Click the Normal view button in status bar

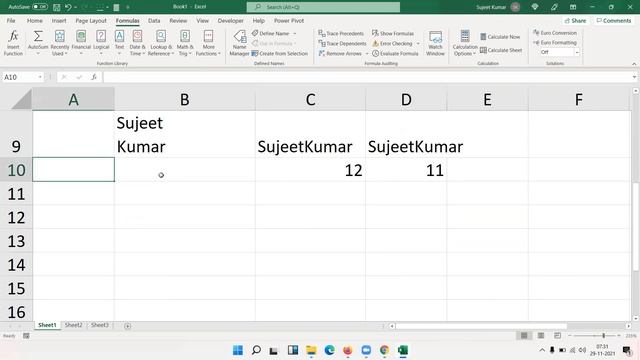[524, 336]
